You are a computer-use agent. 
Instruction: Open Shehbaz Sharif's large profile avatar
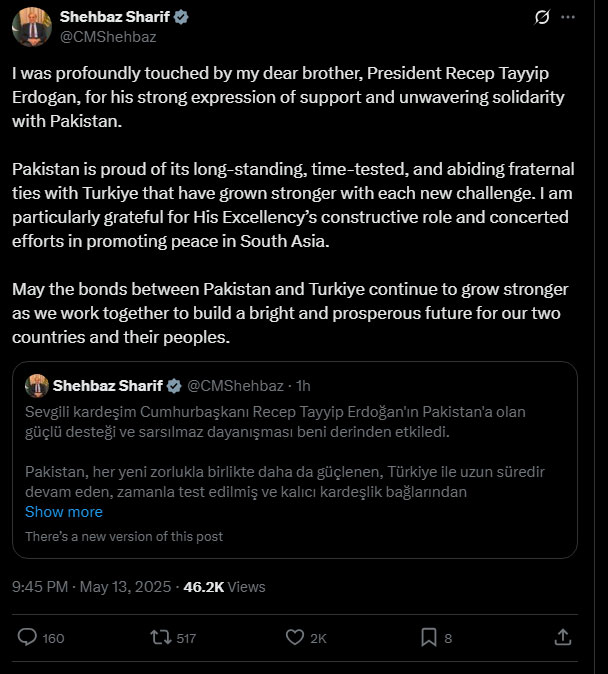(x=31, y=25)
